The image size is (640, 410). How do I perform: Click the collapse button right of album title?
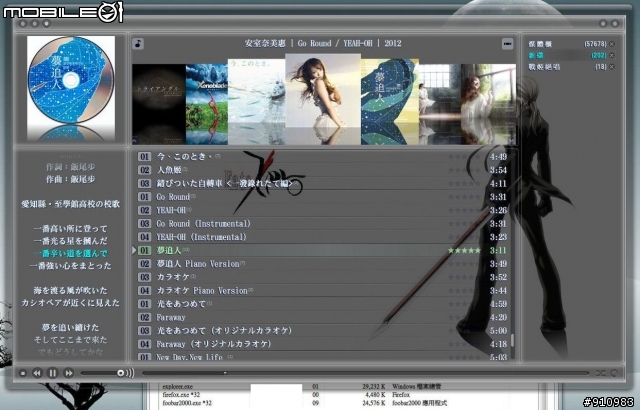coord(507,43)
